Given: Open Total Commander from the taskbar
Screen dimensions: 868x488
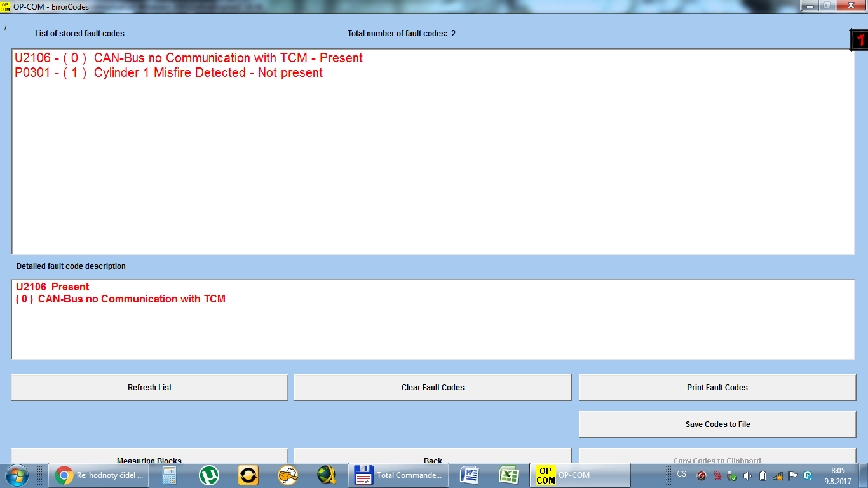Looking at the screenshot, I should tap(398, 475).
